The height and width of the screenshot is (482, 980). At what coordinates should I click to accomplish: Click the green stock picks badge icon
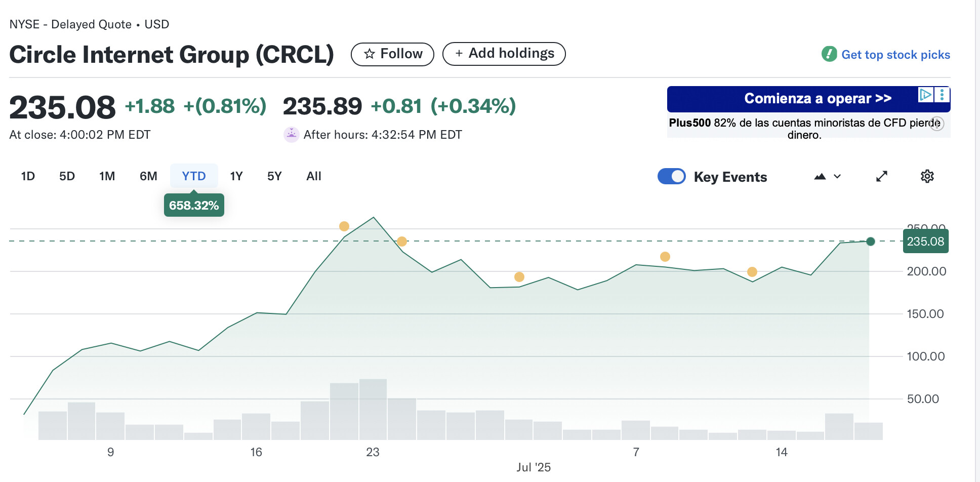(829, 54)
